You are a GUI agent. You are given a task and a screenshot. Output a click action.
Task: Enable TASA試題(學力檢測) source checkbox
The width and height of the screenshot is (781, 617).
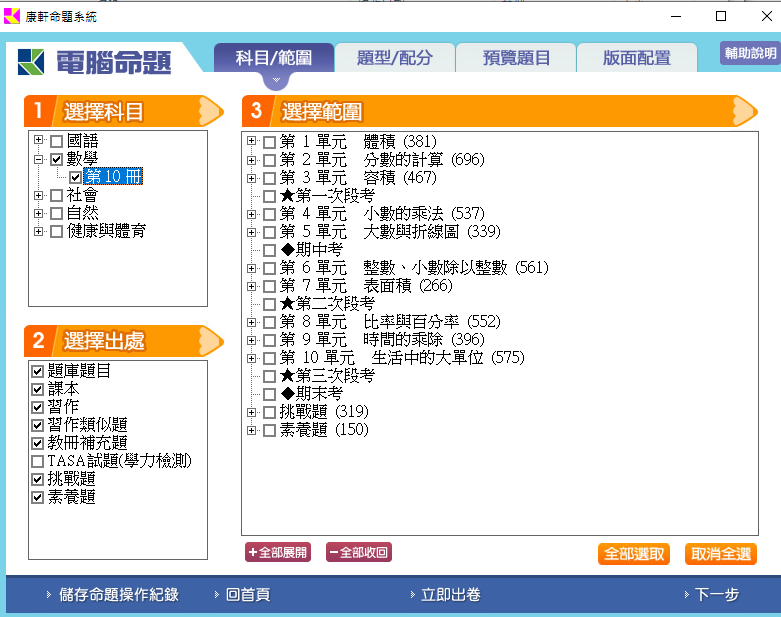[38, 461]
